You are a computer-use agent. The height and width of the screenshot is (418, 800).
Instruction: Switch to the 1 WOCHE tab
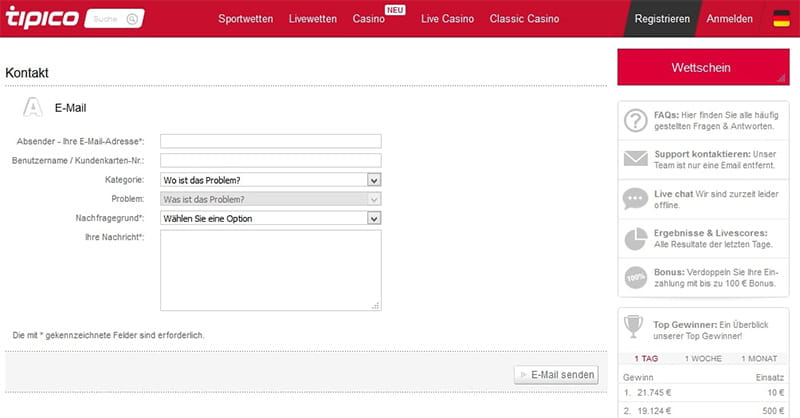click(x=703, y=358)
